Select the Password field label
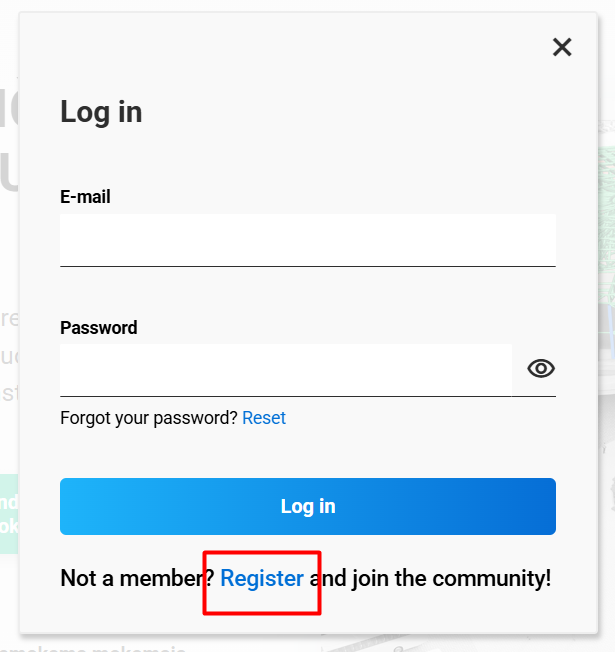 click(99, 328)
